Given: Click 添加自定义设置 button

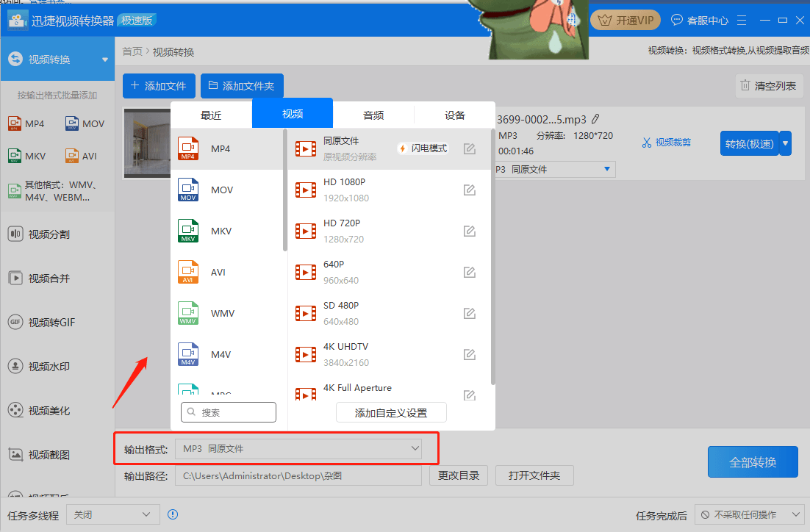Looking at the screenshot, I should pos(391,413).
